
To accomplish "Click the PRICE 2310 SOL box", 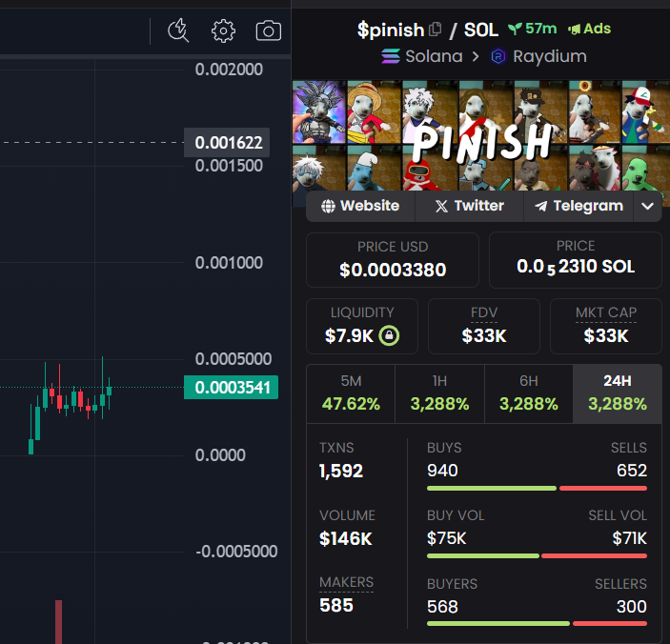I will [576, 260].
